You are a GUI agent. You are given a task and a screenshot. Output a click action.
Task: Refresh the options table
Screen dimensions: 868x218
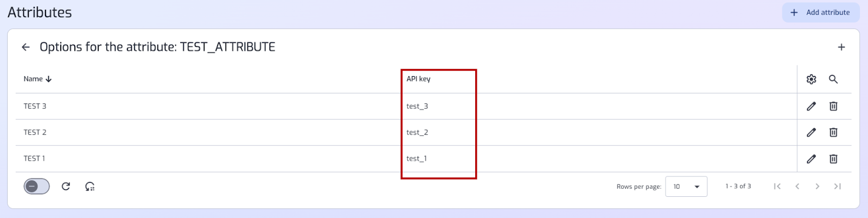pyautogui.click(x=66, y=186)
